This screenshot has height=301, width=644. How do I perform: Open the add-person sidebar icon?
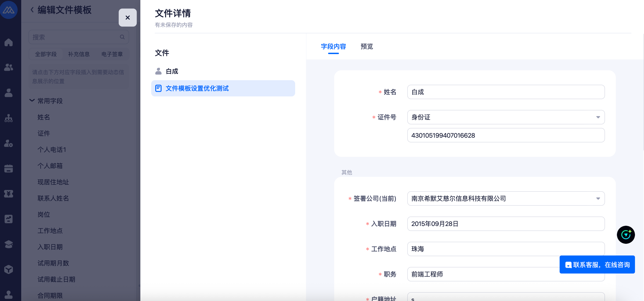[9, 143]
